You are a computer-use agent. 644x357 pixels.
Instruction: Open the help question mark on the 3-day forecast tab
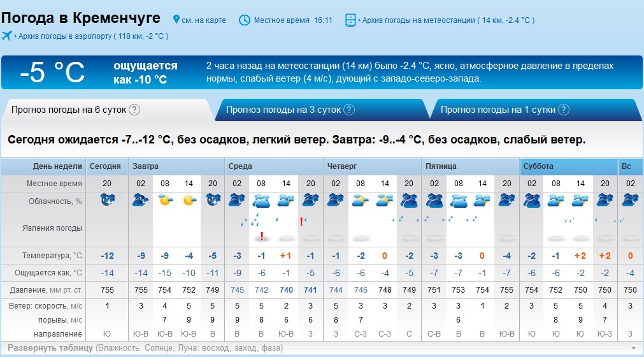point(348,110)
